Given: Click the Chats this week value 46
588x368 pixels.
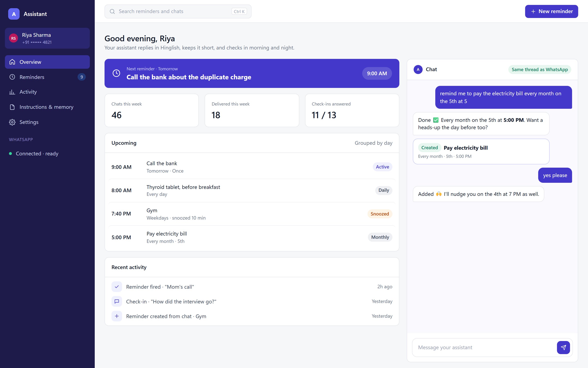Looking at the screenshot, I should [x=116, y=115].
